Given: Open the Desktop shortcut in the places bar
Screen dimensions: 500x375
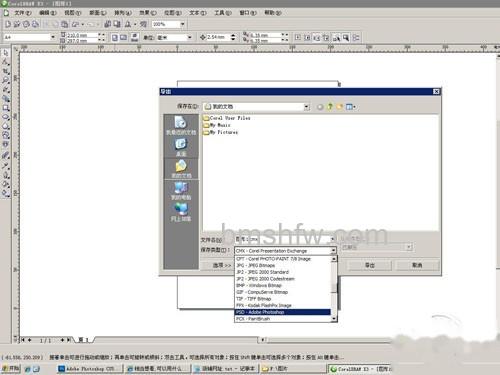Looking at the screenshot, I should pyautogui.click(x=181, y=147).
